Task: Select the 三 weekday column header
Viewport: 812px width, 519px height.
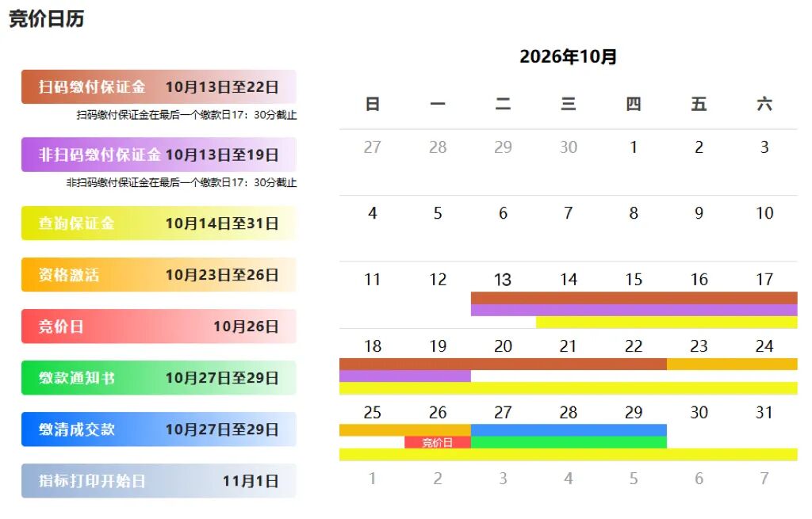Action: tap(568, 104)
